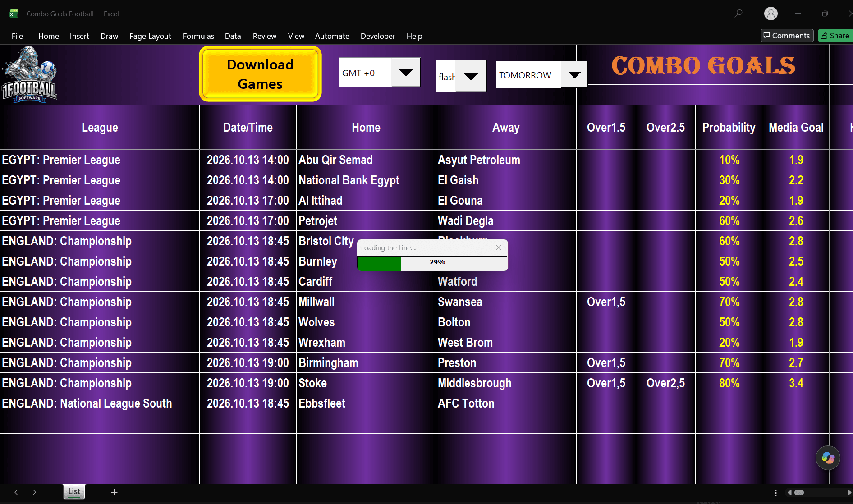853x504 pixels.
Task: Open the File menu
Action: click(17, 36)
